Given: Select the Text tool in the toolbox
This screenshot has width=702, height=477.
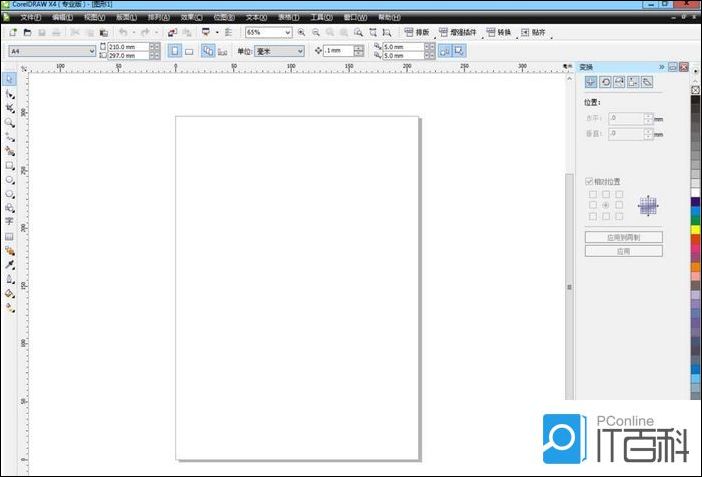Looking at the screenshot, I should (x=9, y=222).
